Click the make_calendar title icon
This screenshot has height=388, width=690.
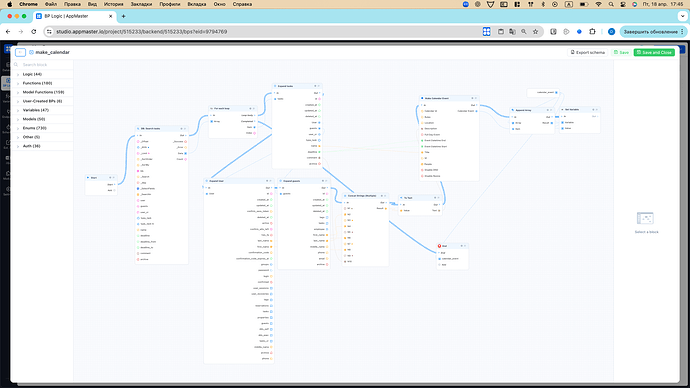(31, 52)
